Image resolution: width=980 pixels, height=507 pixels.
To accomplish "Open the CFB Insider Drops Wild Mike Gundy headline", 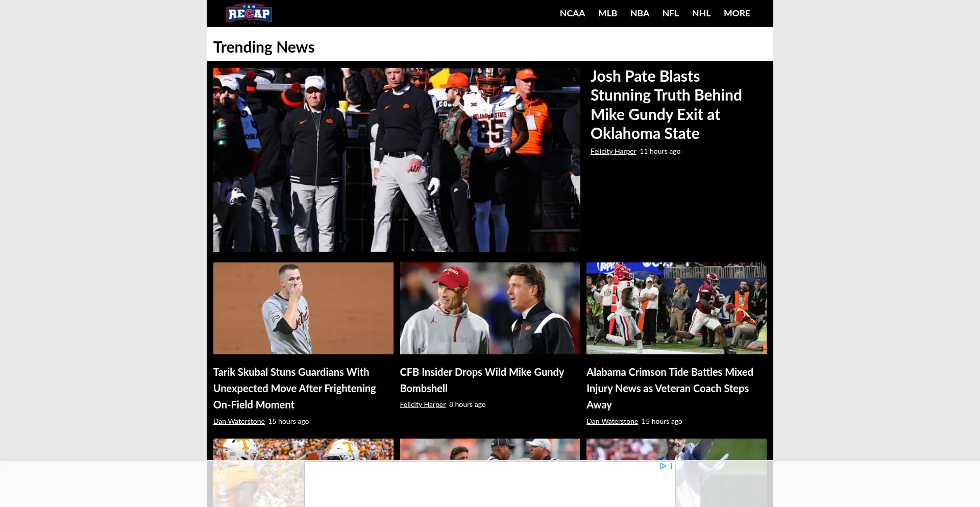I will tap(482, 380).
